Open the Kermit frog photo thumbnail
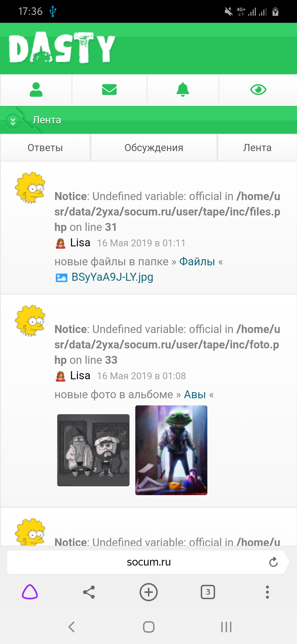Screen dimensions: 297x644 pos(171,450)
